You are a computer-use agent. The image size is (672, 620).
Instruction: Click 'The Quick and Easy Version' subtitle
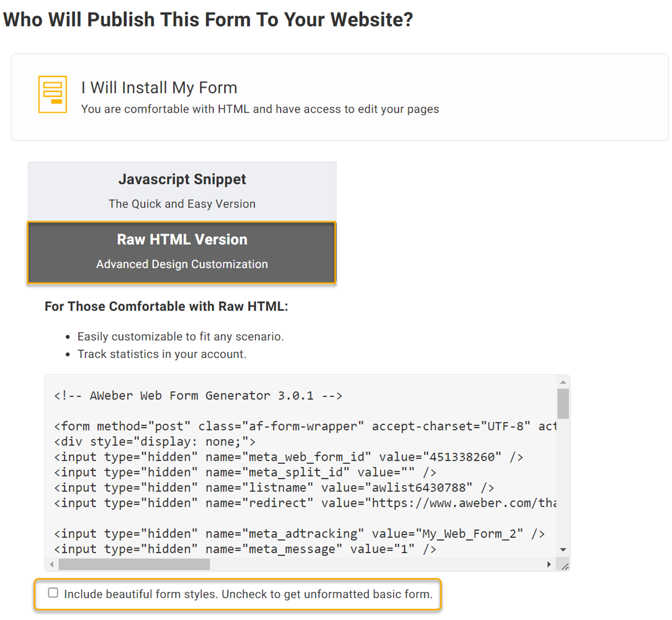(182, 204)
